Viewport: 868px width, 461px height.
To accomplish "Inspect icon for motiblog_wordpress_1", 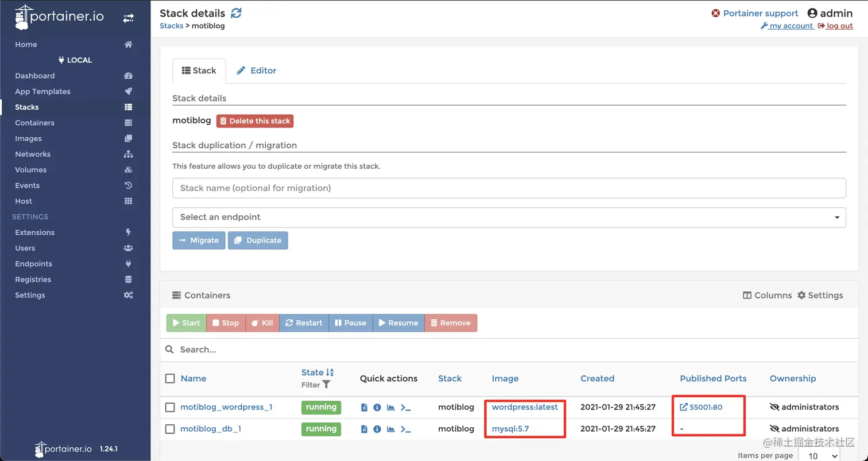I will (377, 408).
